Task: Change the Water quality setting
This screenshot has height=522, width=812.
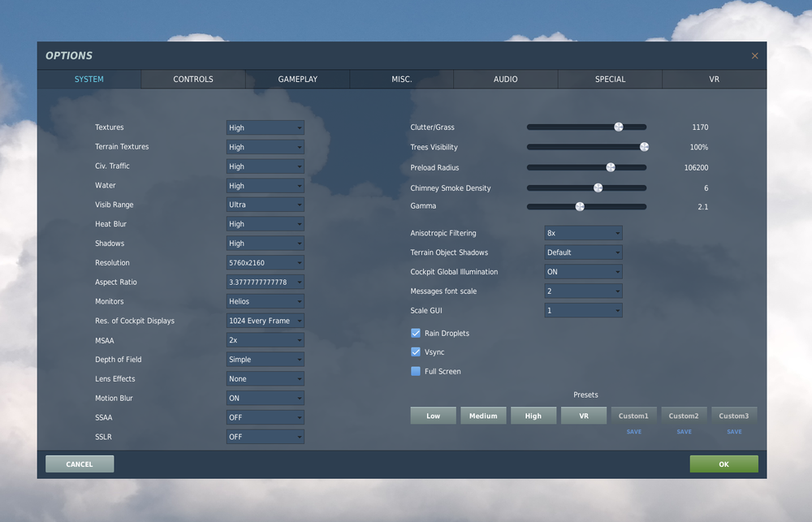Action: (x=265, y=185)
